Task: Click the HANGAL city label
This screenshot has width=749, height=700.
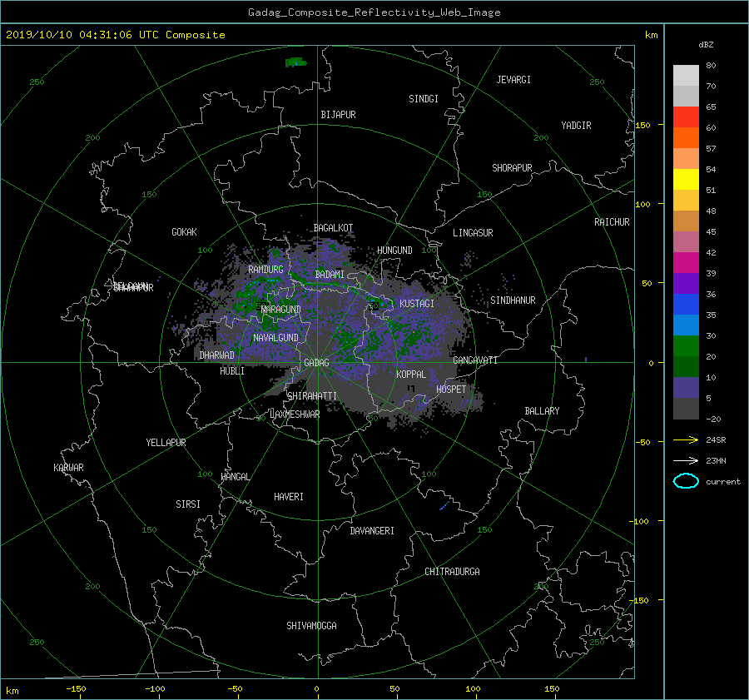Action: coord(236,476)
